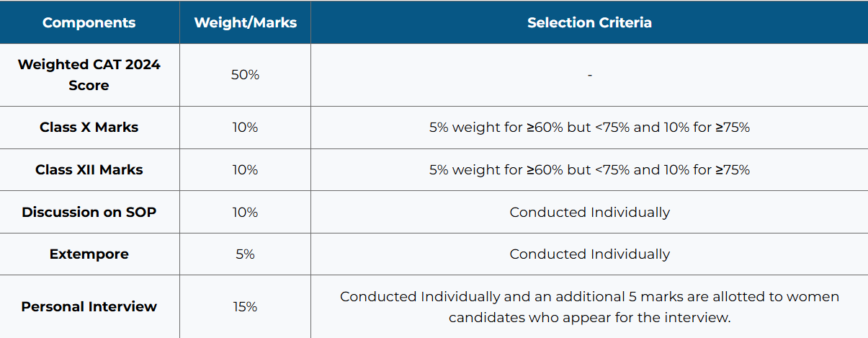868x338 pixels.
Task: Select the 5% weight for Extempore
Action: (245, 254)
